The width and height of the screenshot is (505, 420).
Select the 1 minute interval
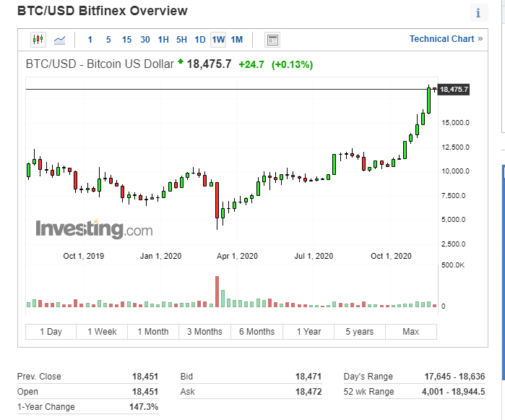tap(90, 40)
